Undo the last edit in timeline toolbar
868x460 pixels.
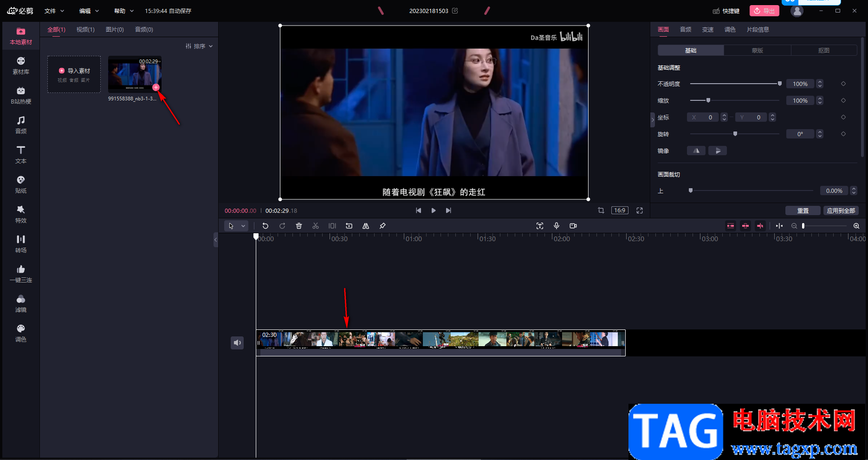point(266,226)
